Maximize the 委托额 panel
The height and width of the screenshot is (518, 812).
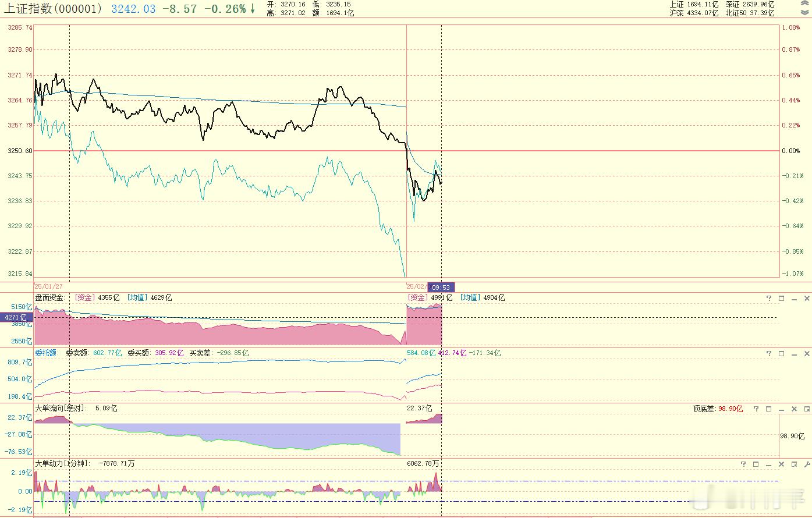[x=781, y=353]
